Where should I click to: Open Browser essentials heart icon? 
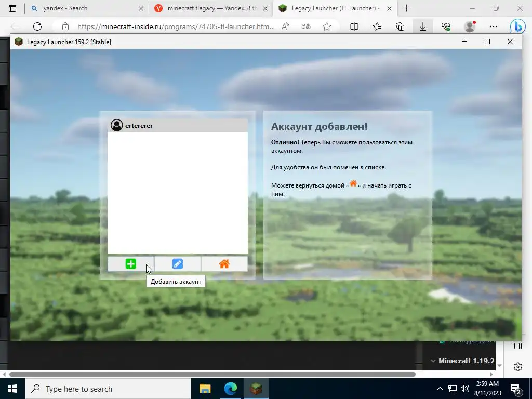coord(446,26)
